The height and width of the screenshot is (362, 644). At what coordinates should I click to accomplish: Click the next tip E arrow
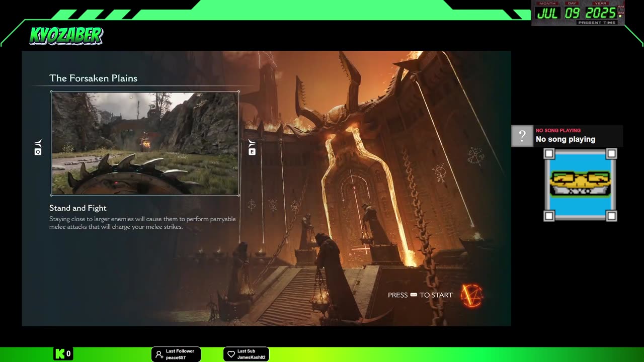click(x=252, y=147)
